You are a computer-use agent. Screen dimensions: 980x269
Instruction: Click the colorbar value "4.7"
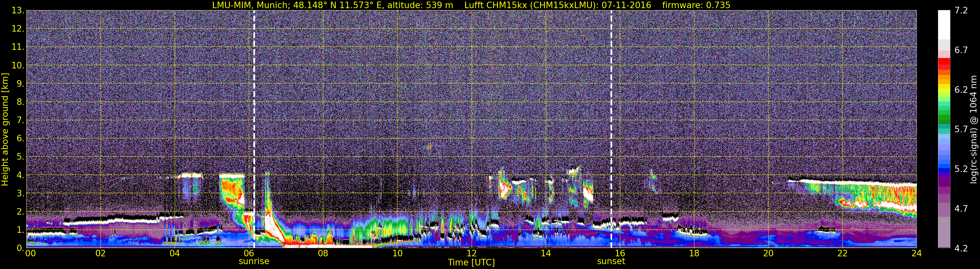(x=961, y=209)
